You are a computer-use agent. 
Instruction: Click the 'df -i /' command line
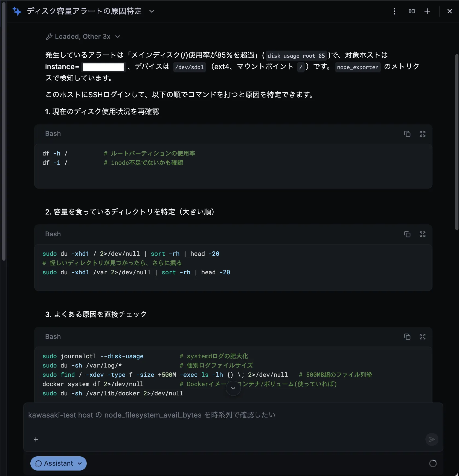pyautogui.click(x=55, y=163)
